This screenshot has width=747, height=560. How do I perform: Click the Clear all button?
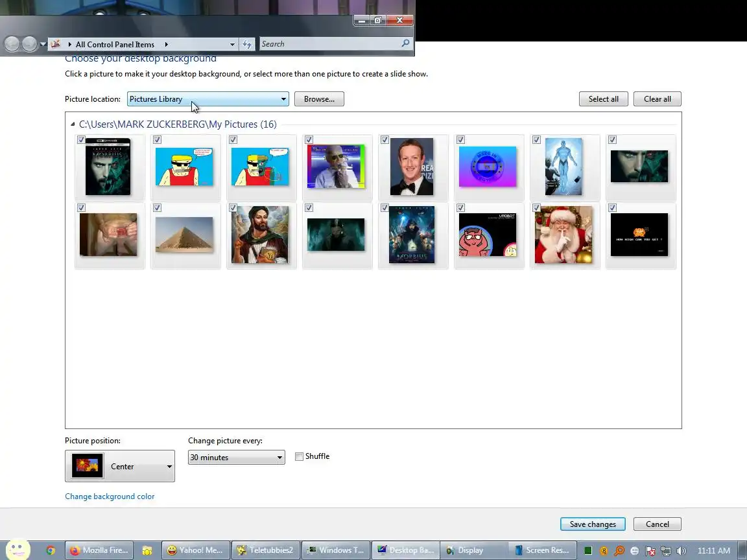(658, 99)
